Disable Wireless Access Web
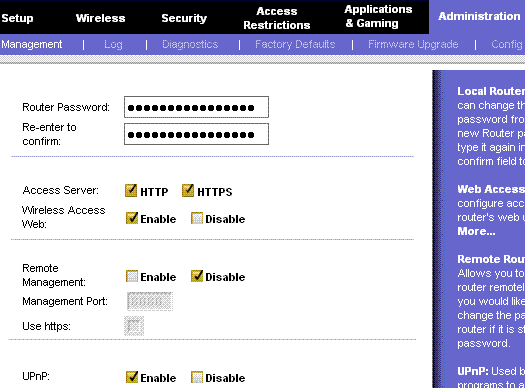 click(x=197, y=218)
